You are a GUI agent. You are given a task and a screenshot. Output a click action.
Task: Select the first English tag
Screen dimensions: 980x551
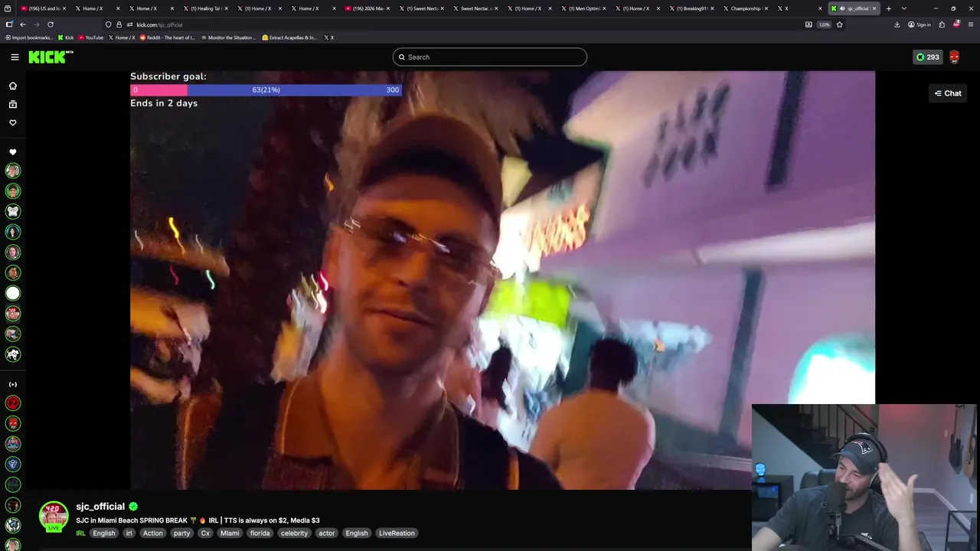tap(104, 533)
